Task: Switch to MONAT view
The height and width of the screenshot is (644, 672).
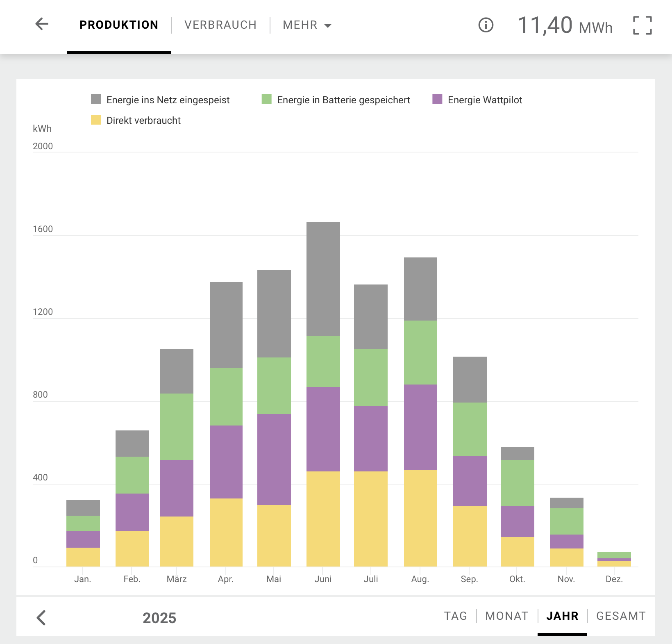Action: [x=506, y=616]
